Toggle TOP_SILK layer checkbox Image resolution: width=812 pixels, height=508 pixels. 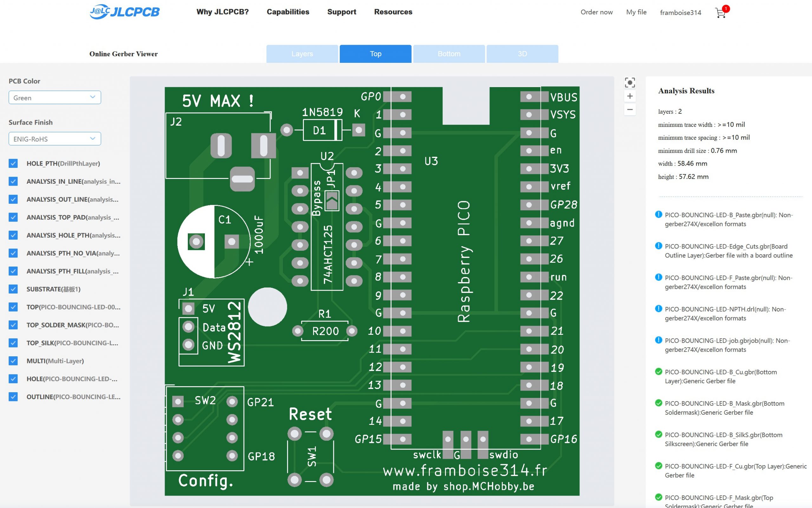[x=13, y=343]
